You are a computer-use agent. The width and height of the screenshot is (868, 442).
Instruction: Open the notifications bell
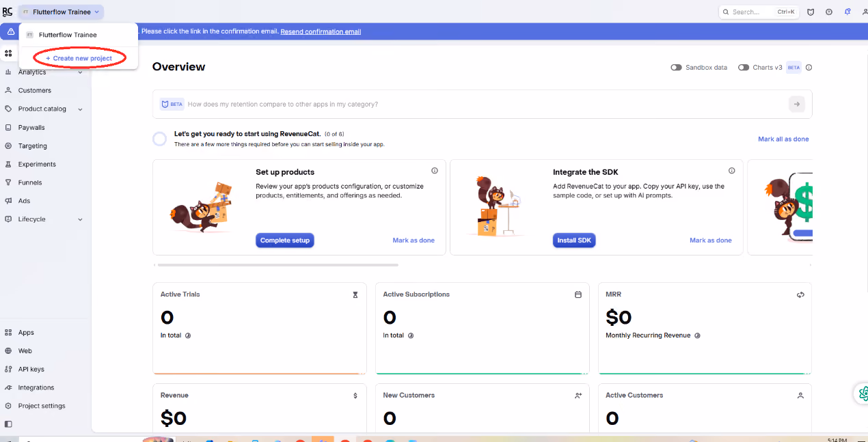click(847, 12)
